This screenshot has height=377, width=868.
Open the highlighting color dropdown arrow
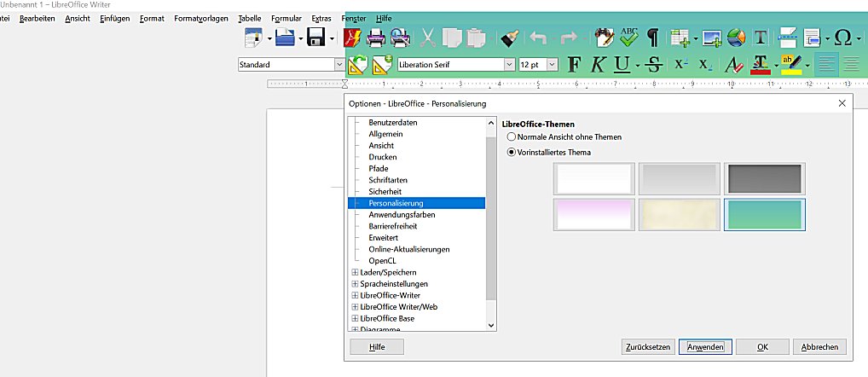807,66
